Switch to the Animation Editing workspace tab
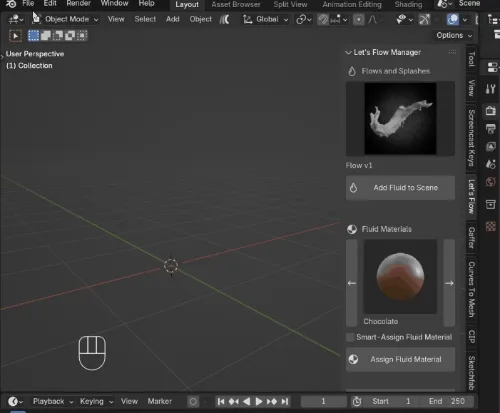The width and height of the screenshot is (500, 413). click(352, 4)
